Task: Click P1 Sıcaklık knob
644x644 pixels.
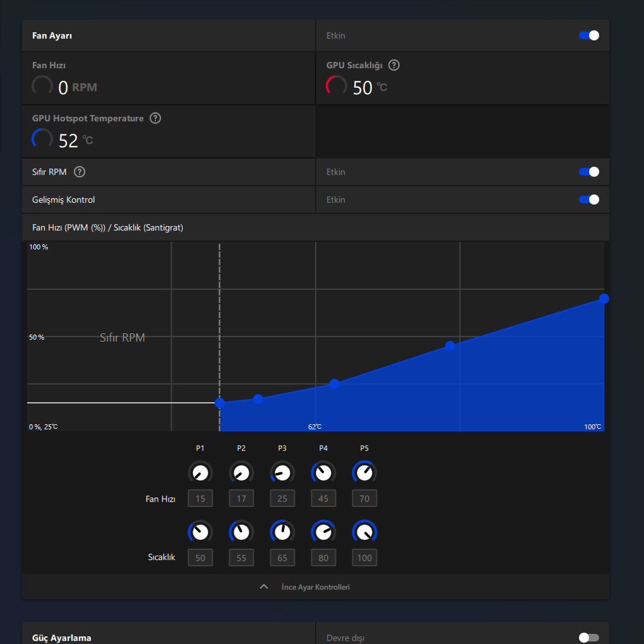Action: (x=200, y=532)
